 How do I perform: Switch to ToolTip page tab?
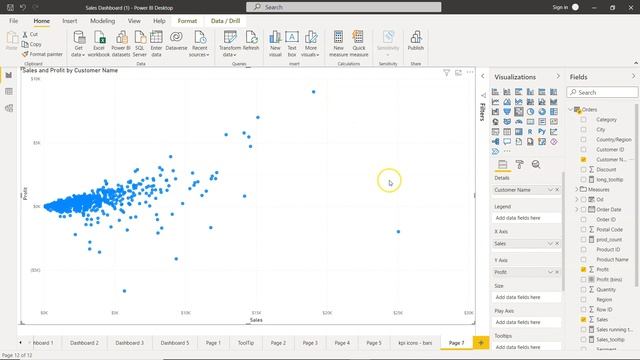pos(246,343)
